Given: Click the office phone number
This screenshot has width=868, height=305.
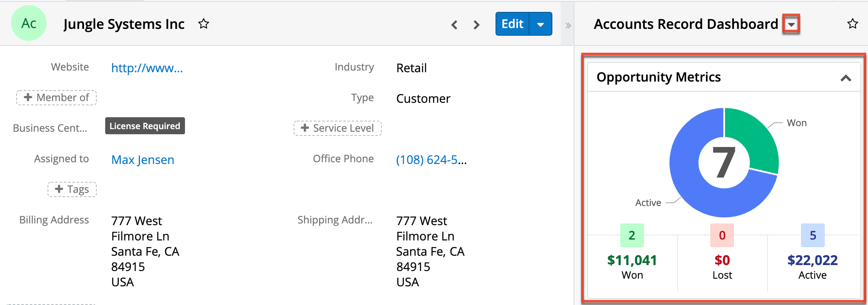Looking at the screenshot, I should click(x=431, y=160).
